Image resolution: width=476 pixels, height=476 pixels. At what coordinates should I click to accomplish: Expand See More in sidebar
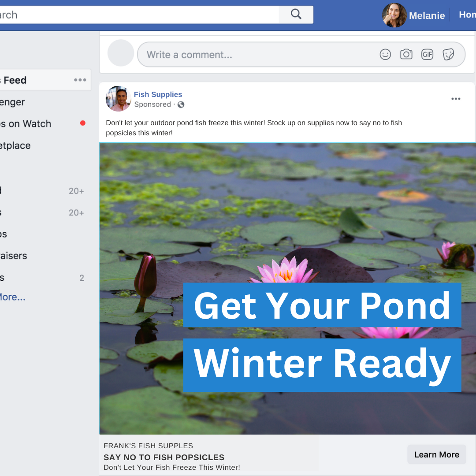(x=12, y=297)
